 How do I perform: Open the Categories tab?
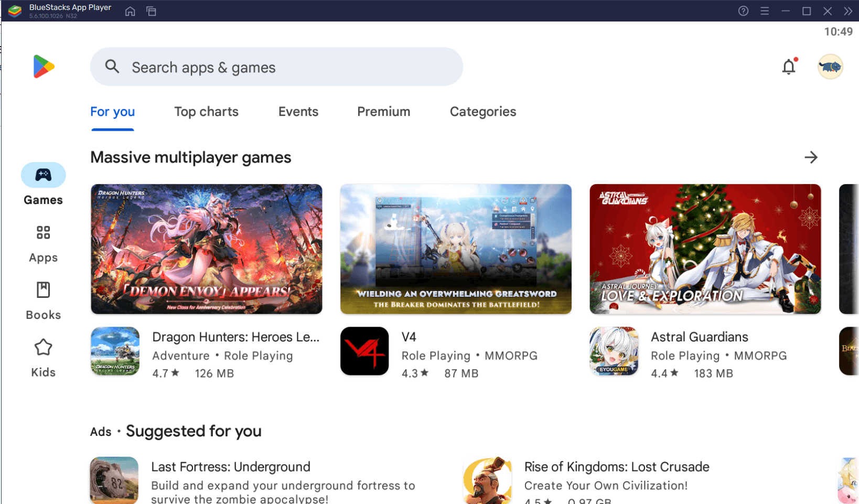tap(483, 112)
